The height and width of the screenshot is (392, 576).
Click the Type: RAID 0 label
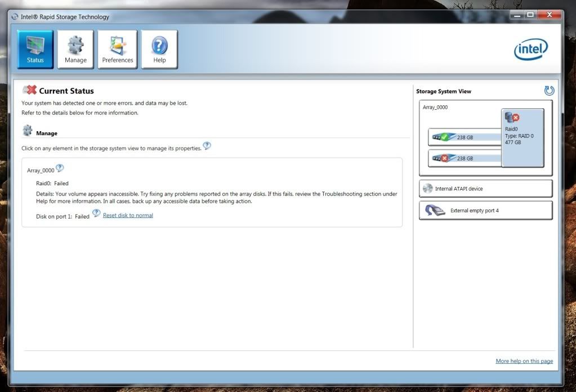519,136
